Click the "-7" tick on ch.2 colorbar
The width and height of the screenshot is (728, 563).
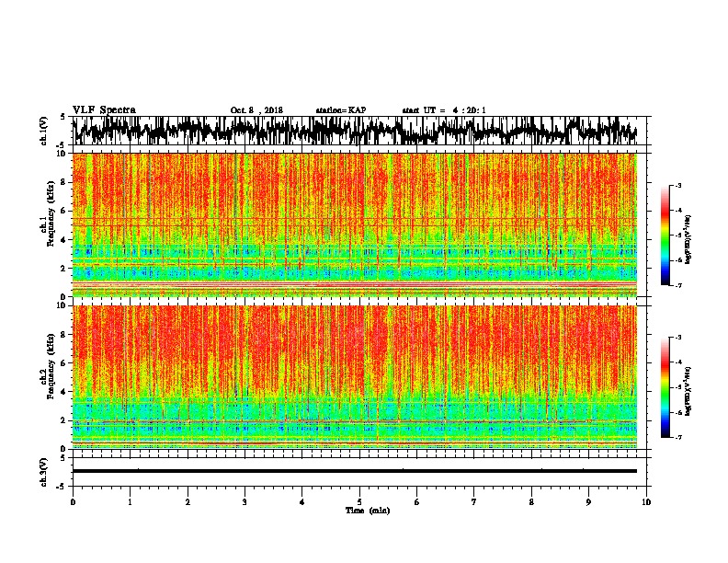point(677,438)
